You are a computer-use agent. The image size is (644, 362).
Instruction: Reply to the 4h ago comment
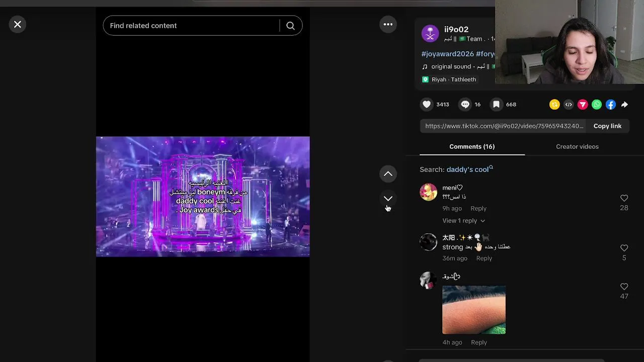pyautogui.click(x=479, y=342)
